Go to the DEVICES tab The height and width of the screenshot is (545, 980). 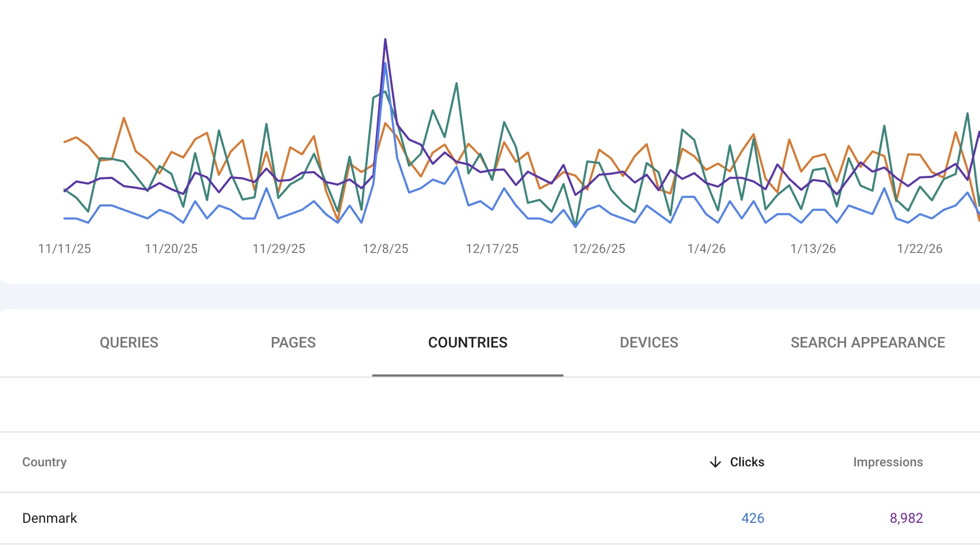pos(648,343)
